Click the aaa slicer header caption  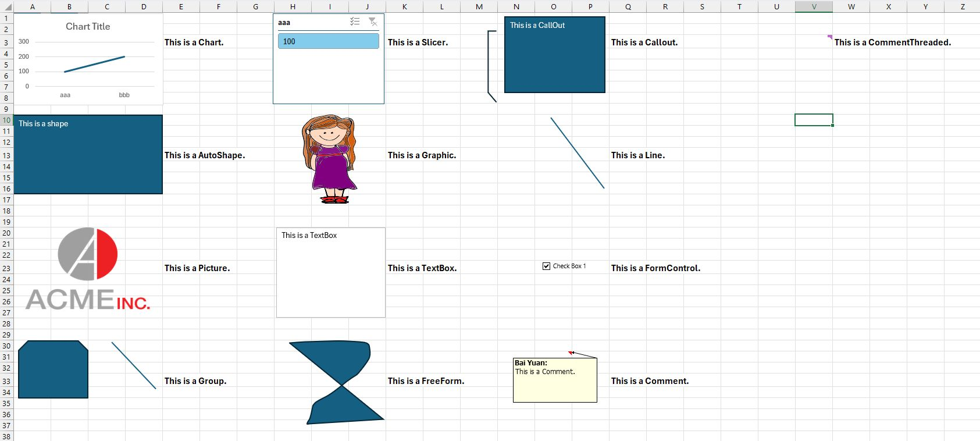[284, 23]
